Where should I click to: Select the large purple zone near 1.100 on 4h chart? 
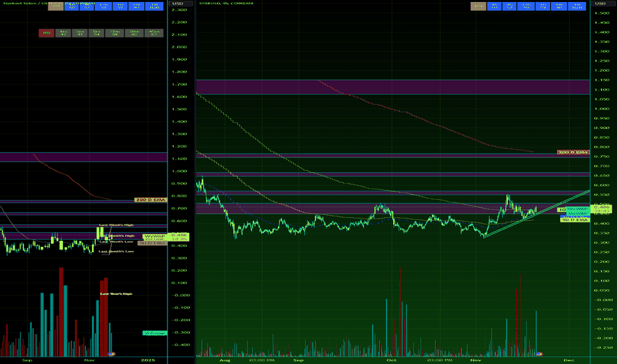point(391,87)
